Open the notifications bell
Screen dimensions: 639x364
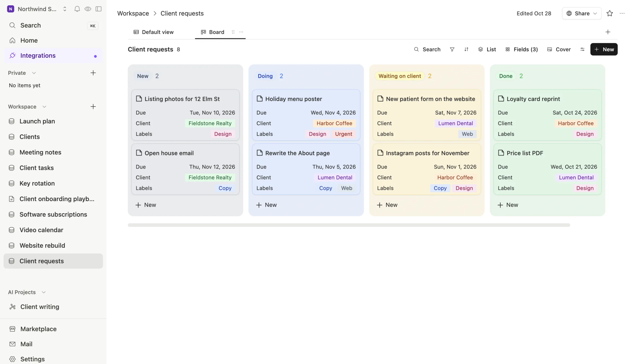point(77,9)
